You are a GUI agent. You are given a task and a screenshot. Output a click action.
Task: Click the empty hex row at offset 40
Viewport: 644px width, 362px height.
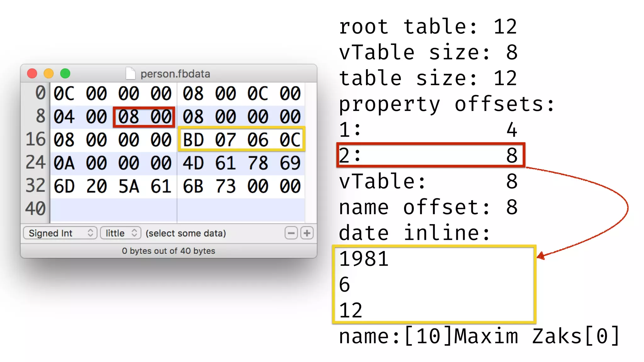177,210
